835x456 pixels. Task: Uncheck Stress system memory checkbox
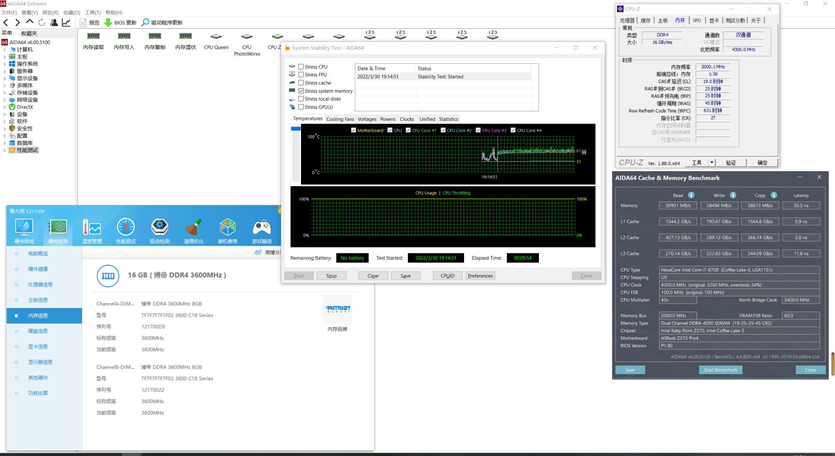click(301, 91)
